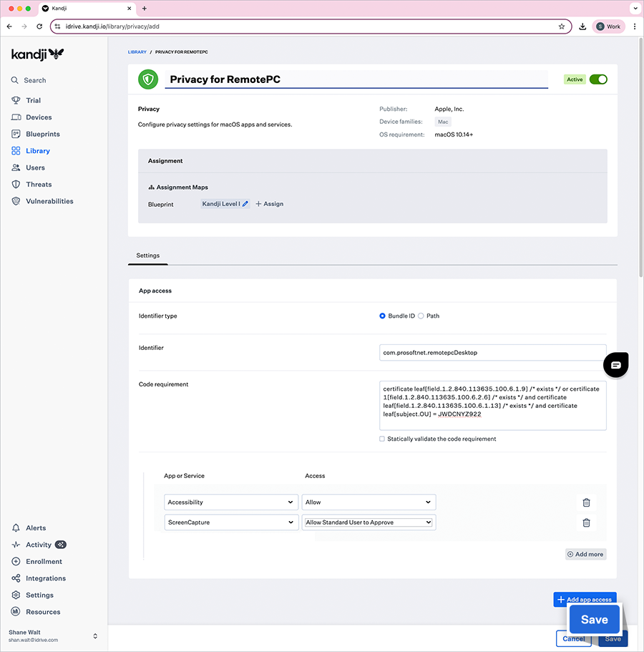Select the Path radio button
This screenshot has height=652, width=644.
421,316
